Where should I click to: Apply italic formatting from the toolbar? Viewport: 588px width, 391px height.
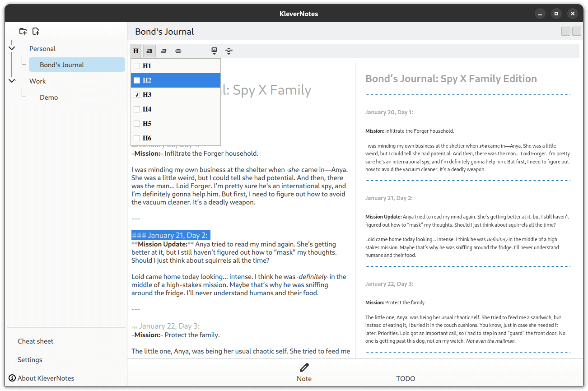coord(163,51)
